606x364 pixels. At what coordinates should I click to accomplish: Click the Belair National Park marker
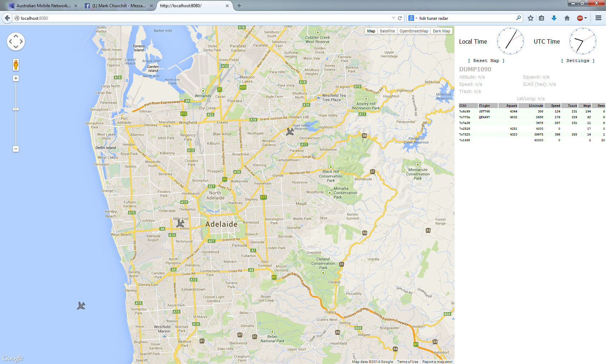(272, 332)
